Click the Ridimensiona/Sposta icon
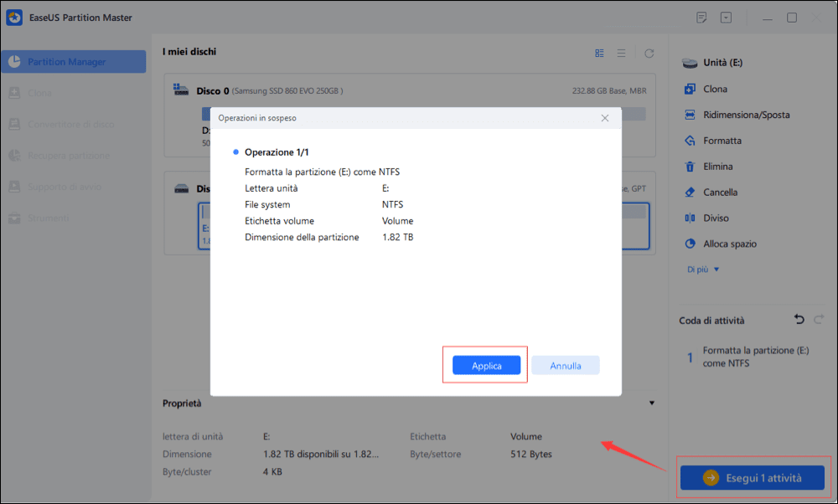The height and width of the screenshot is (504, 838). (x=690, y=115)
